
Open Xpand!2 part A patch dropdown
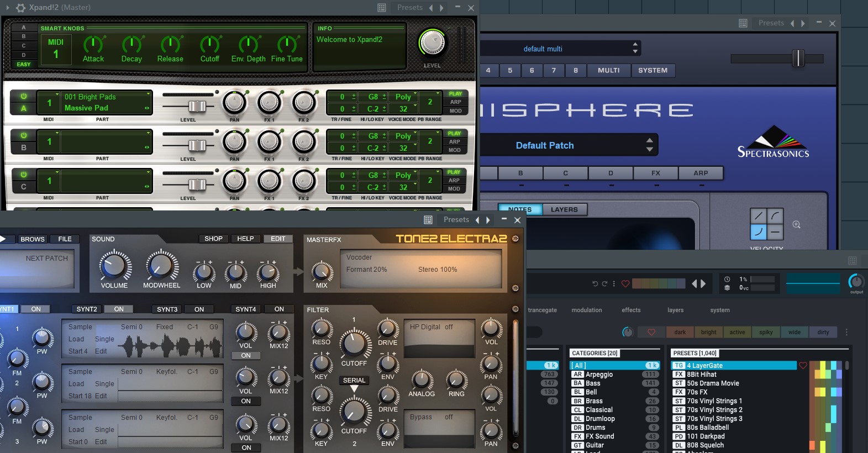pyautogui.click(x=148, y=94)
